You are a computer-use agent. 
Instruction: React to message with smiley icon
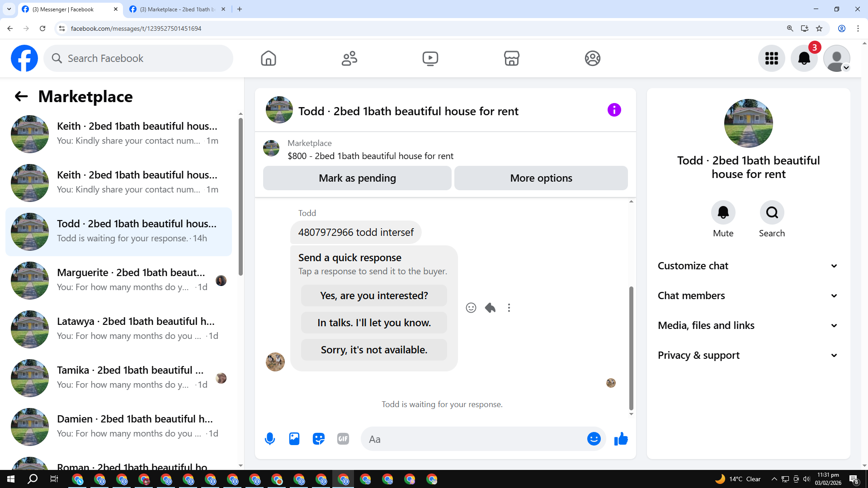[x=471, y=308]
